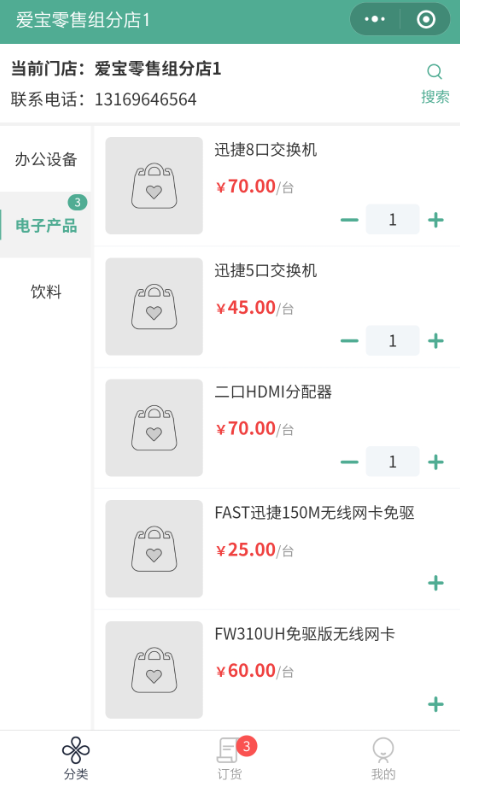Open the search magnifier icon
477x786 pixels.
click(x=434, y=72)
